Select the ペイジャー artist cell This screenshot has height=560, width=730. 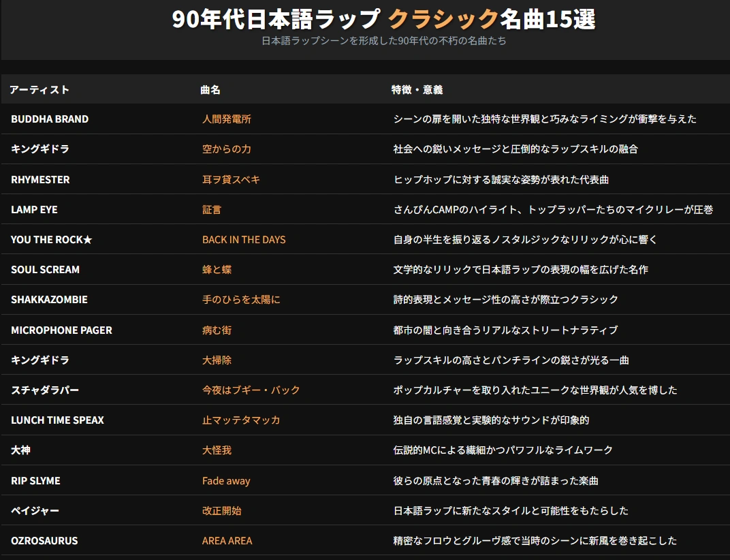pos(35,511)
